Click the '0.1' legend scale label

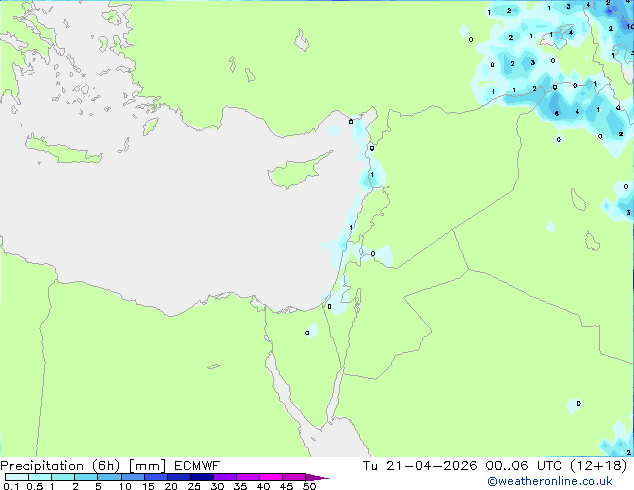point(11,486)
